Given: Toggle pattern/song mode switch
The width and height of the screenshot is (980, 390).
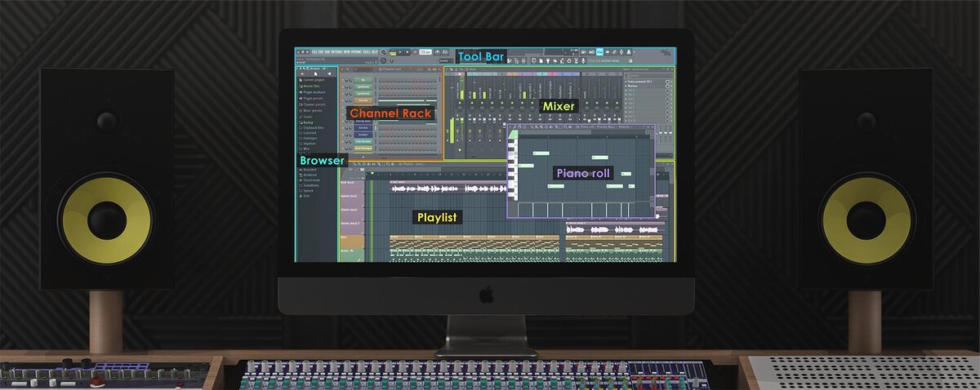Looking at the screenshot, I should pos(393,53).
